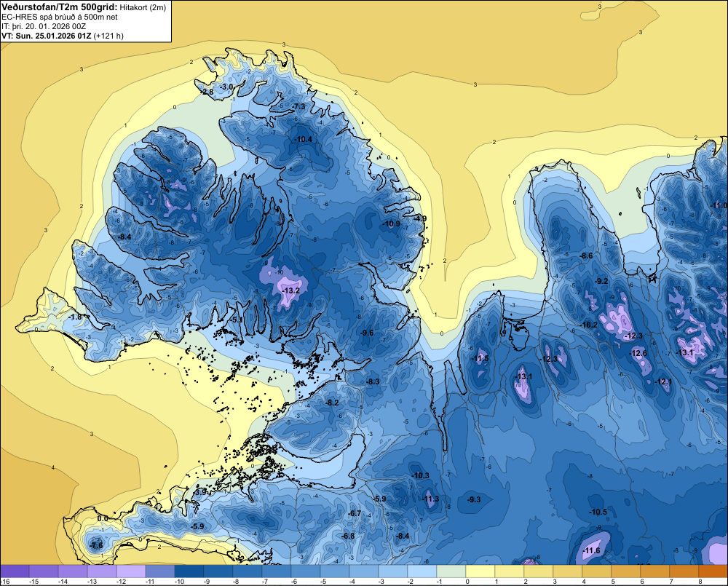Click the pale green legend swatch between -1 and 0
The height and width of the screenshot is (586, 728).
[x=451, y=571]
